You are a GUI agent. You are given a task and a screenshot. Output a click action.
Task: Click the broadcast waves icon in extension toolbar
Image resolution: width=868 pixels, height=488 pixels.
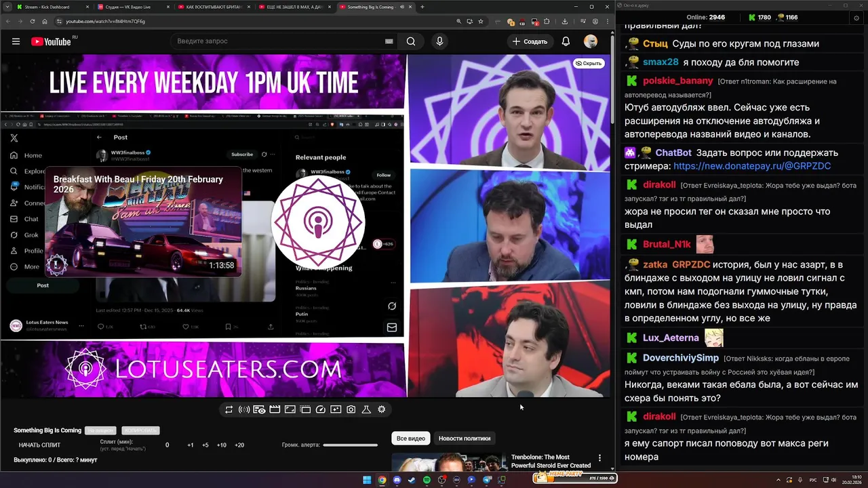244,409
